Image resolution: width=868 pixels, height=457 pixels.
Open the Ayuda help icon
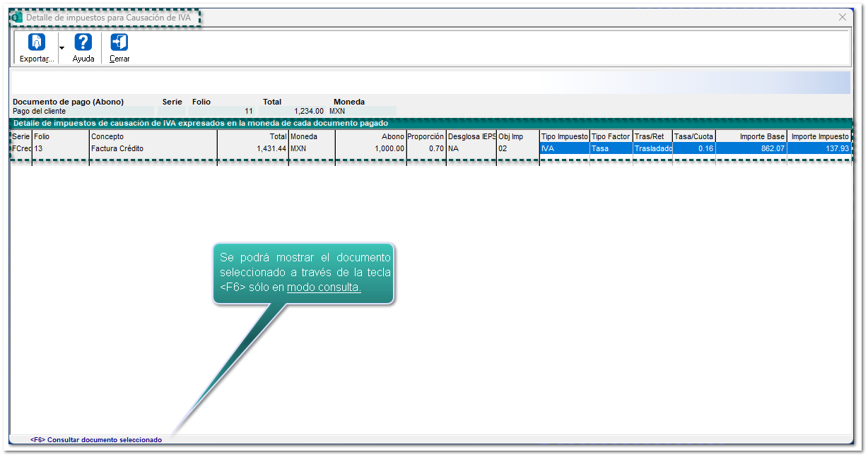(x=83, y=43)
